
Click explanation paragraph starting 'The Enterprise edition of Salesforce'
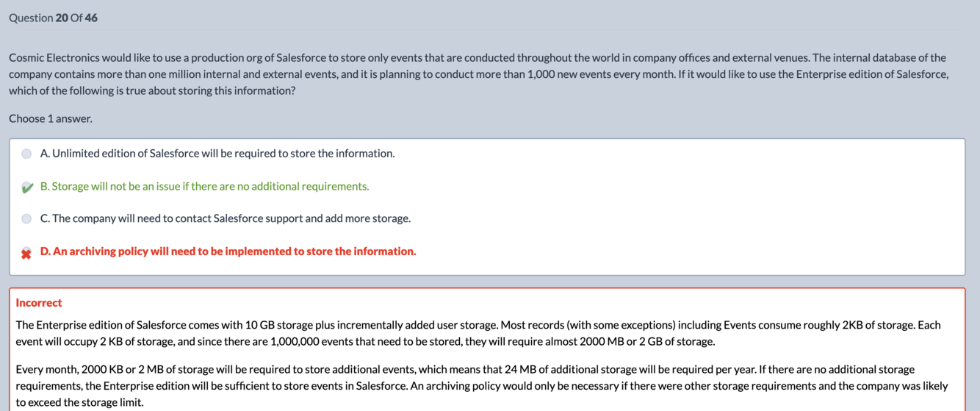478,333
